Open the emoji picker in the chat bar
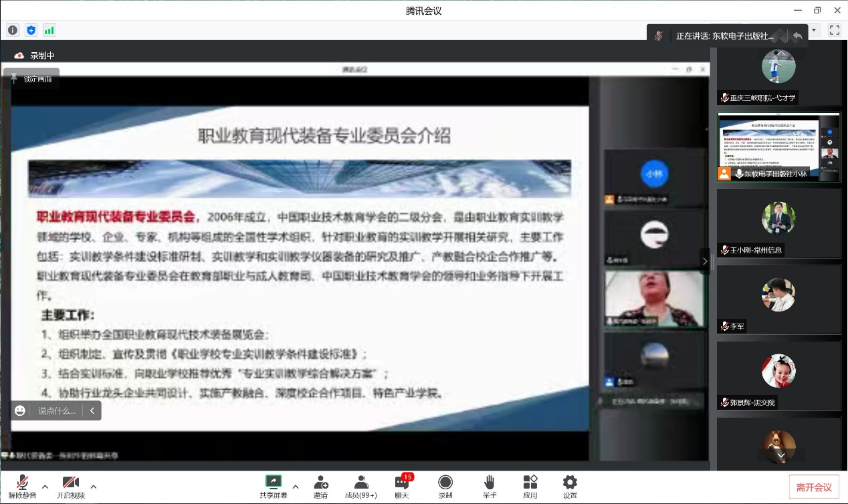Screen dimensions: 848x504 point(20,410)
